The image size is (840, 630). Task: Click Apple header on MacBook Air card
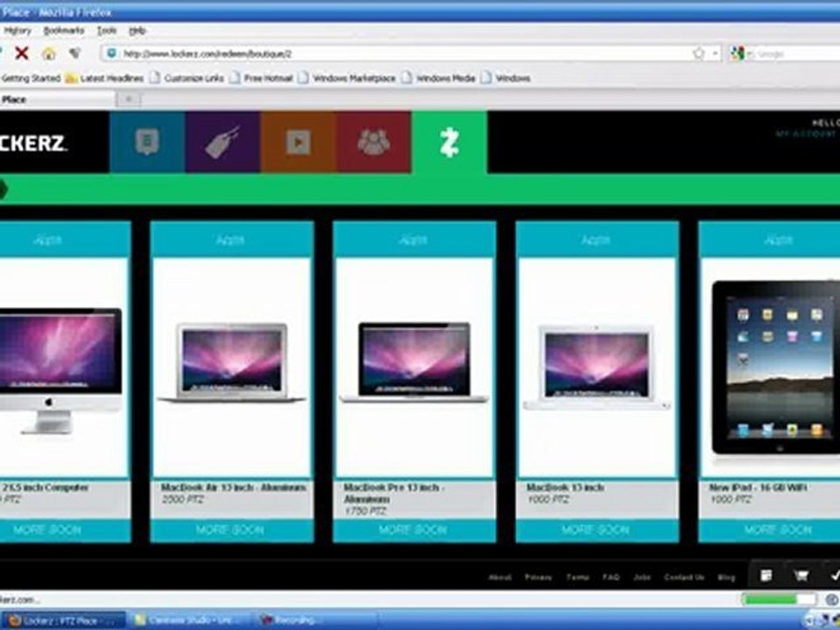(231, 240)
